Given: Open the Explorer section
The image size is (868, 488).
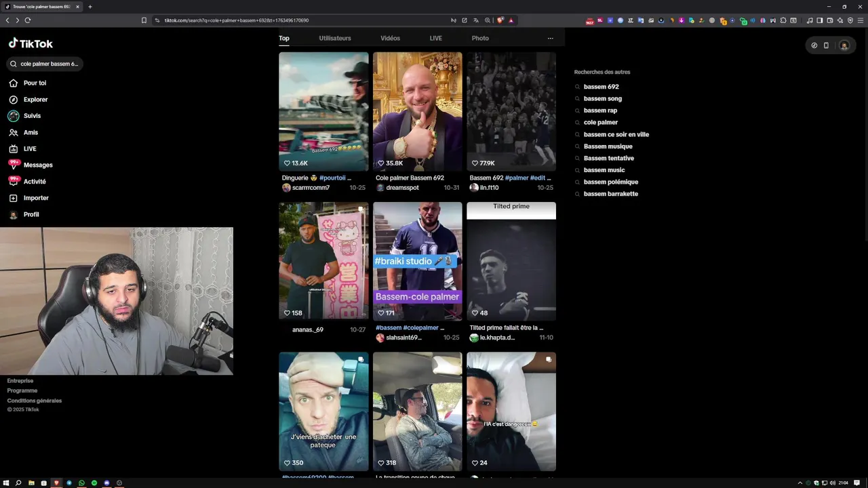Looking at the screenshot, I should coord(28,100).
